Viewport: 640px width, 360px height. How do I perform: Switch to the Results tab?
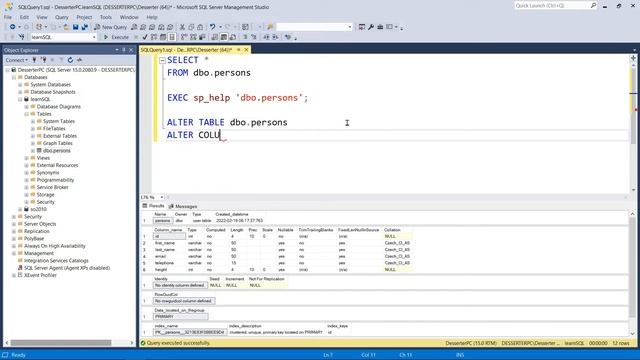click(153, 206)
